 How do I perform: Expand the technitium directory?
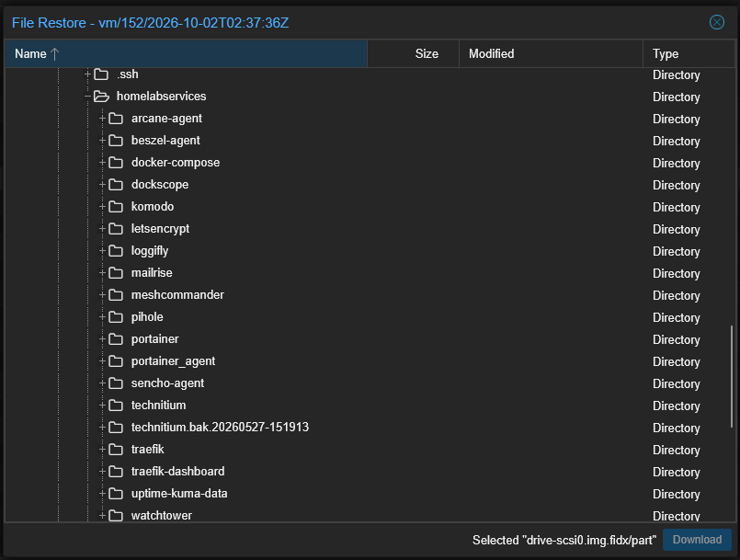pos(102,405)
